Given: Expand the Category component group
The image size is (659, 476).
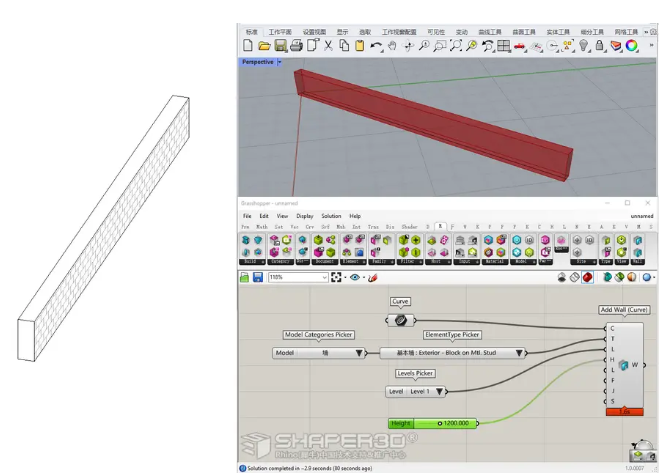Looking at the screenshot, I should (x=280, y=262).
